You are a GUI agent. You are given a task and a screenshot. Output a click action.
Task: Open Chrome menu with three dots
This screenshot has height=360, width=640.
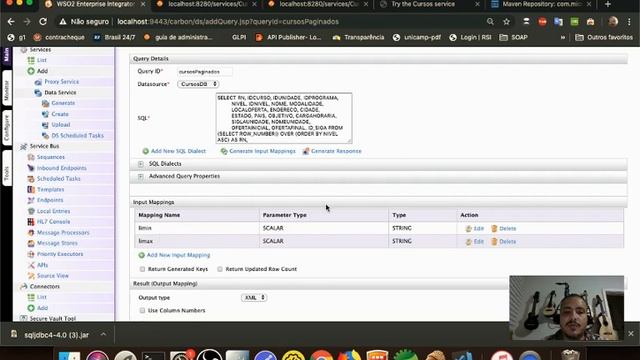629,22
